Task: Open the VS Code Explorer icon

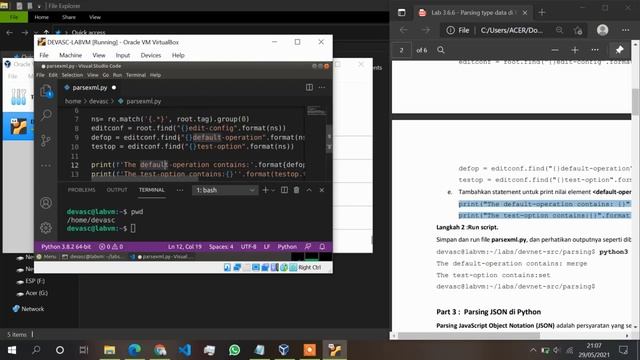Action: coord(46,91)
